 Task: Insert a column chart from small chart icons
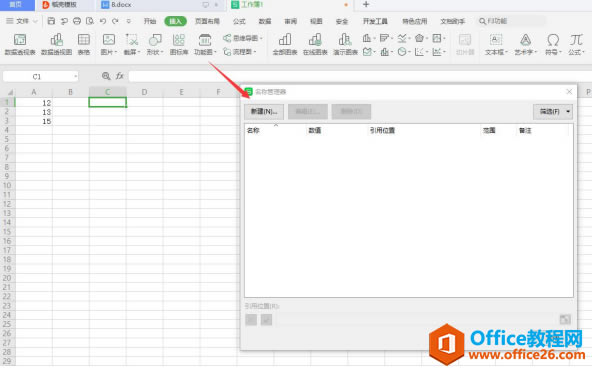point(367,38)
